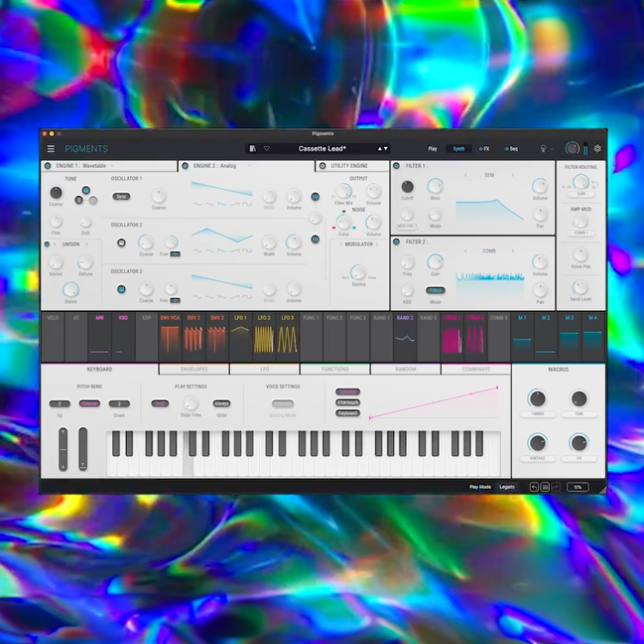The height and width of the screenshot is (644, 644).
Task: Toggle Engine 2 Analog power button
Action: [185, 165]
